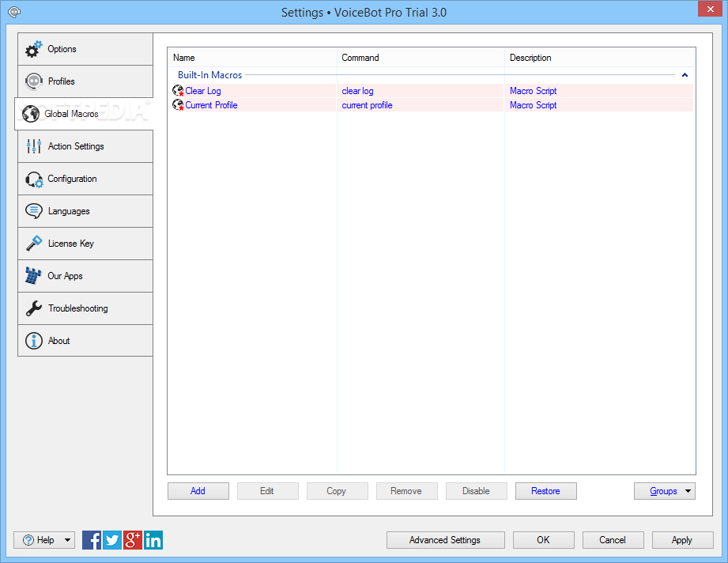
Task: Open the Groups dropdown arrow
Action: 688,491
